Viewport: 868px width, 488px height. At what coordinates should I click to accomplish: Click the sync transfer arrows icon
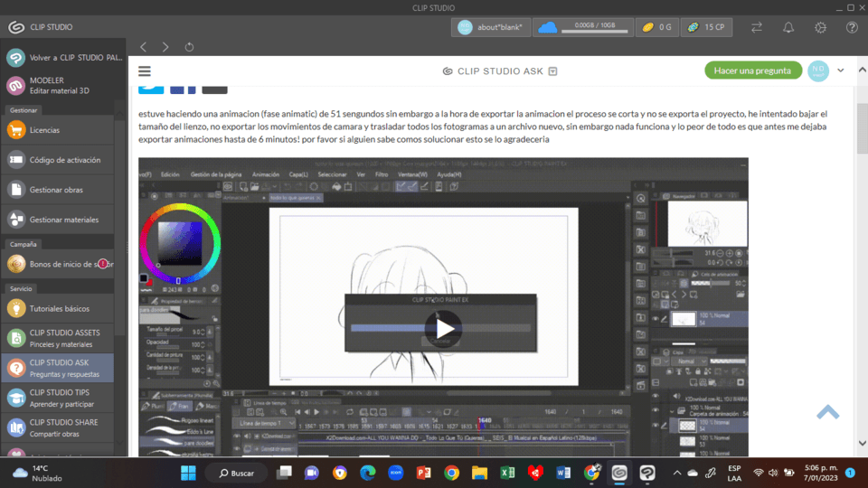click(757, 27)
